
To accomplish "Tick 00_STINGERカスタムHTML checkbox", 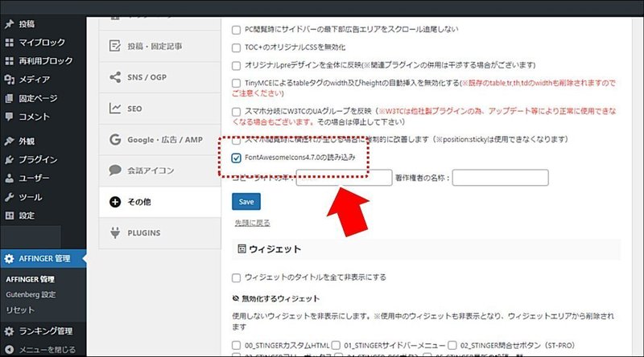I will [x=236, y=346].
